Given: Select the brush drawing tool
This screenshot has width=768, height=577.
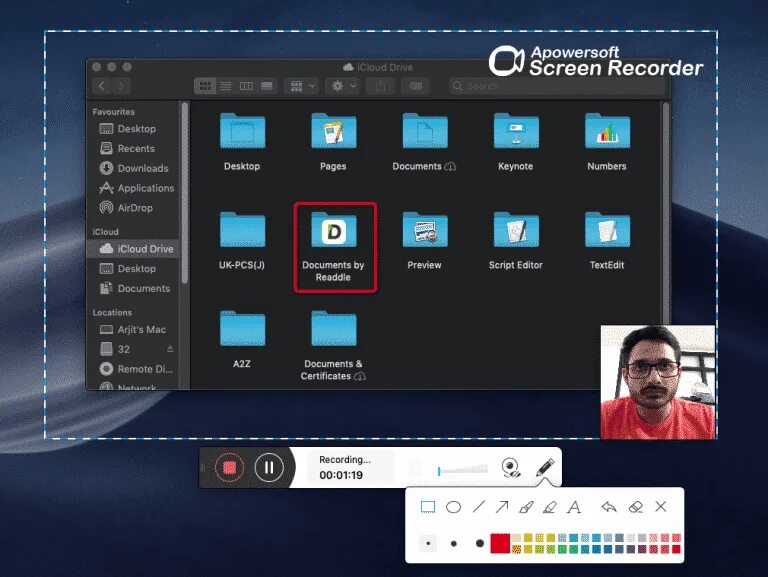Looking at the screenshot, I should pos(527,507).
